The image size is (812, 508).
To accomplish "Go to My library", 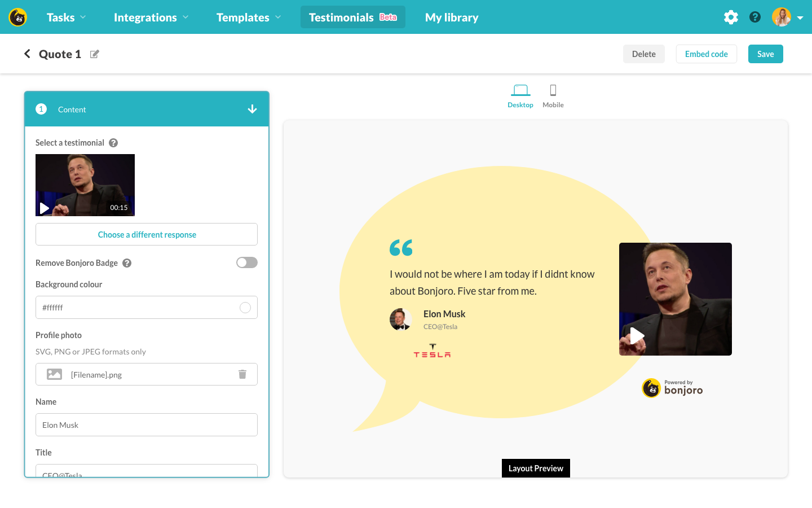I will (x=452, y=17).
